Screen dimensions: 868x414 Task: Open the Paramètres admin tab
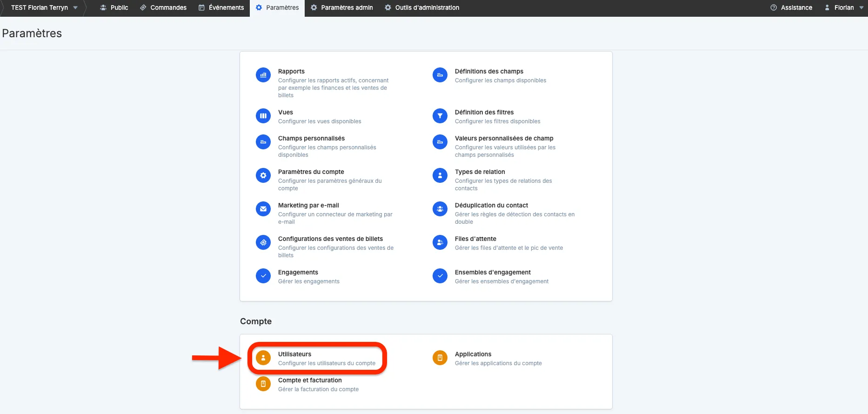click(x=342, y=7)
